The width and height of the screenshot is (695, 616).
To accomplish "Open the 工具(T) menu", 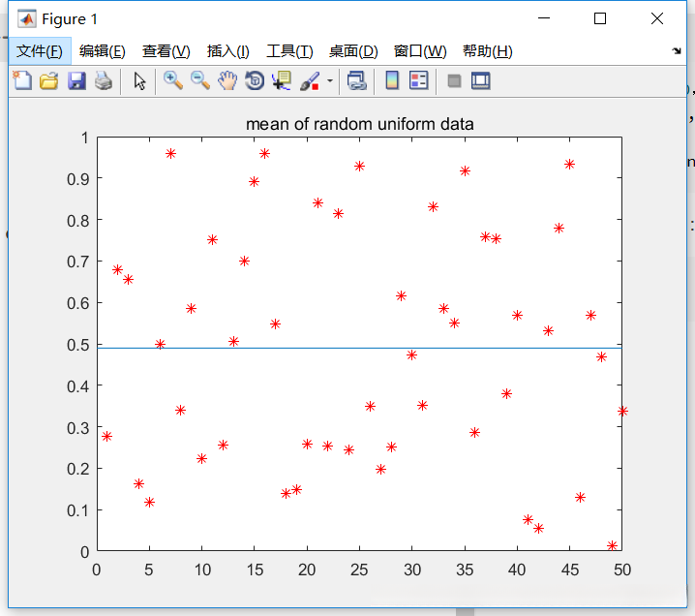I will point(289,51).
